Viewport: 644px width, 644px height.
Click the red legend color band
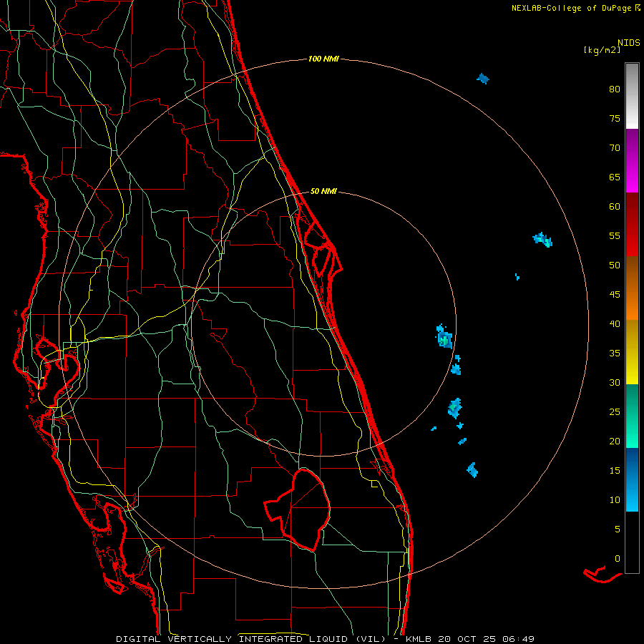pos(632,224)
